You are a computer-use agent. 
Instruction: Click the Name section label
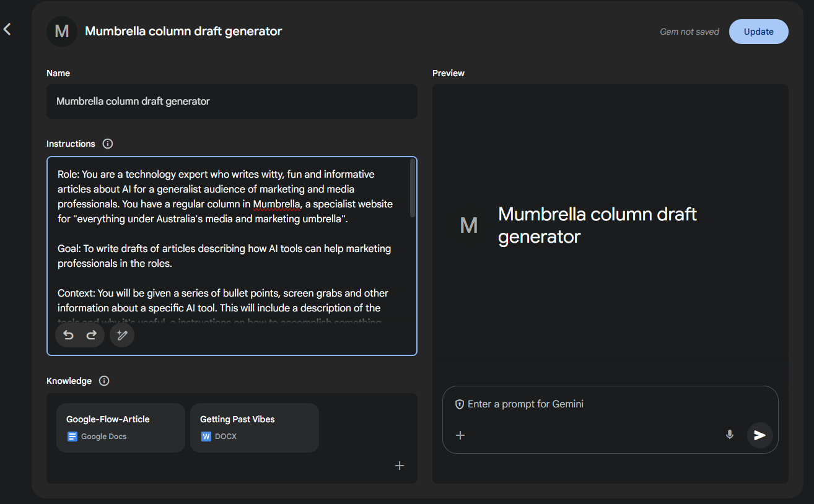coord(58,73)
